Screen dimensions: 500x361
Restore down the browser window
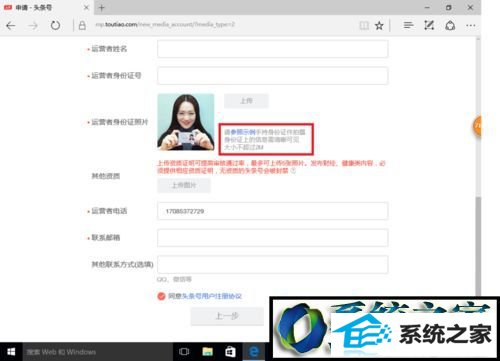tap(449, 7)
